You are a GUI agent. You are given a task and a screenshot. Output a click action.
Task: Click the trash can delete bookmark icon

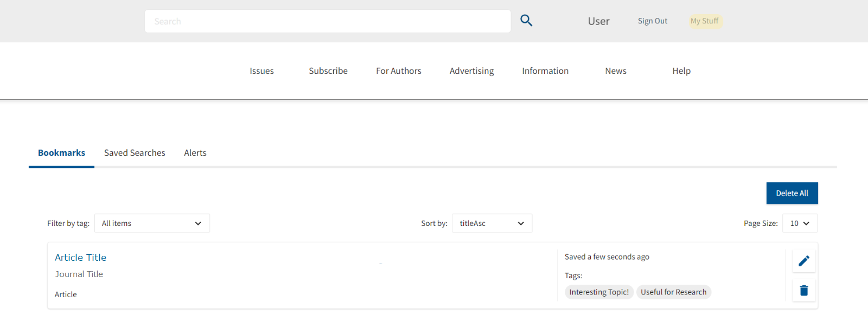804,291
